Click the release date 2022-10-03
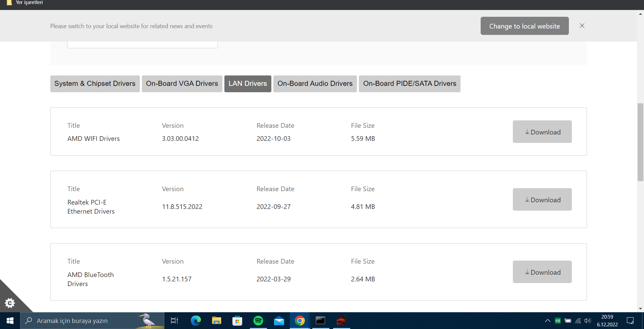Viewport: 644px width, 329px height. [274, 139]
